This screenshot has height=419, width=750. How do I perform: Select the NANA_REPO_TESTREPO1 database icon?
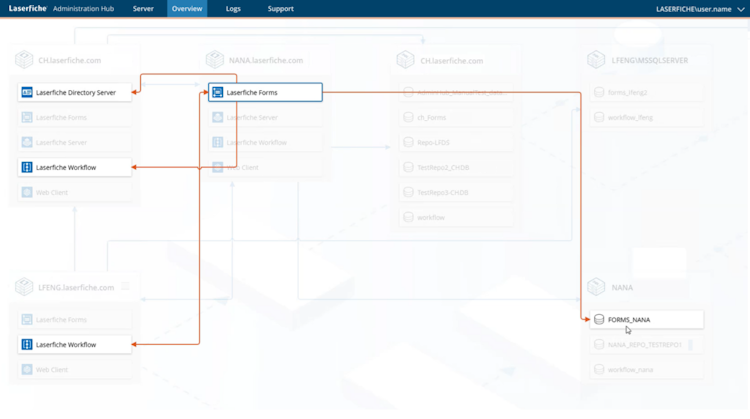(x=599, y=344)
